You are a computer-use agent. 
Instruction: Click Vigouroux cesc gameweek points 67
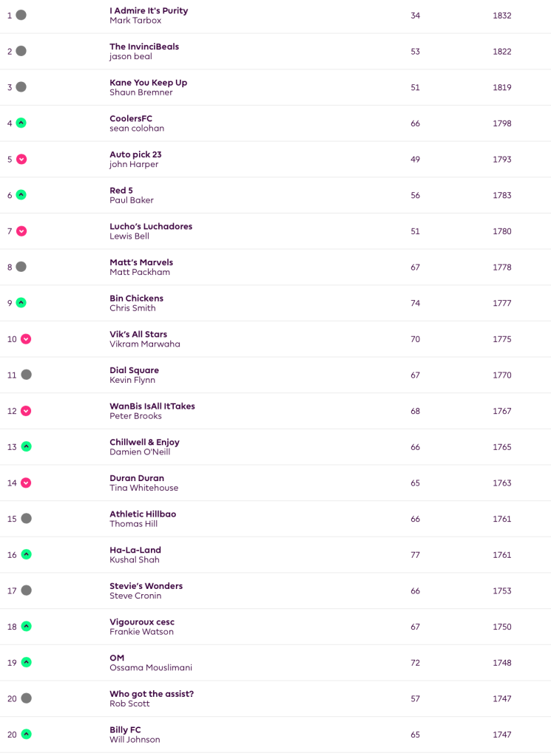pyautogui.click(x=415, y=627)
